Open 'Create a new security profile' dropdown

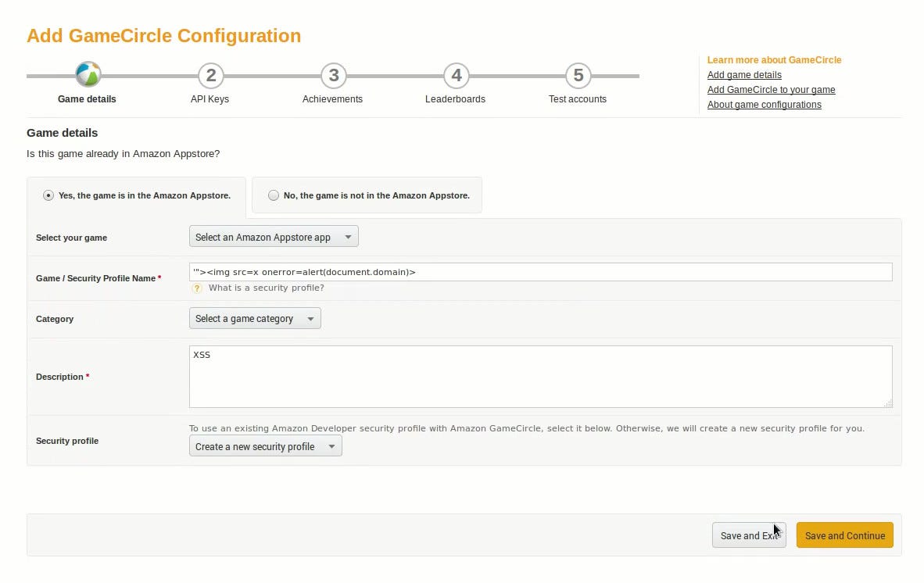(x=265, y=446)
